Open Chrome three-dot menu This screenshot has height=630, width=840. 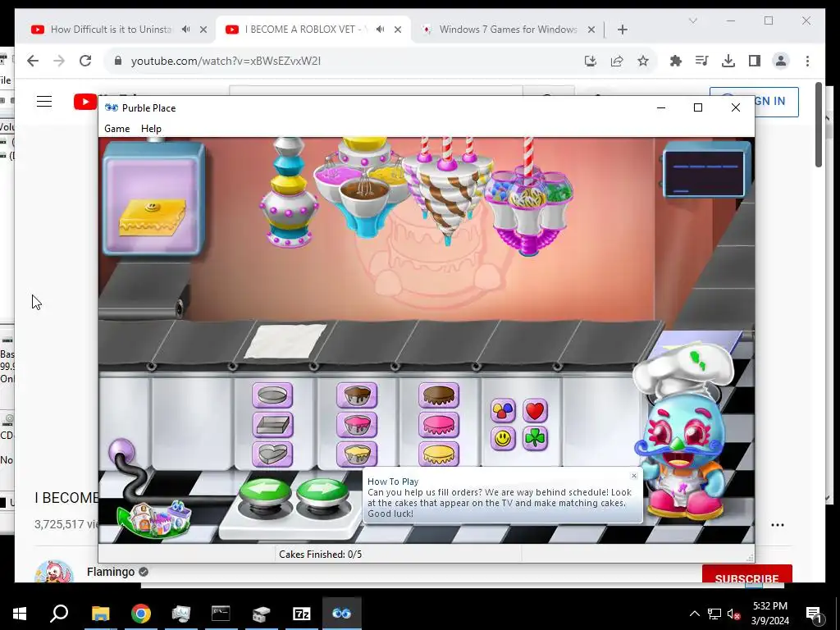pyautogui.click(x=807, y=61)
